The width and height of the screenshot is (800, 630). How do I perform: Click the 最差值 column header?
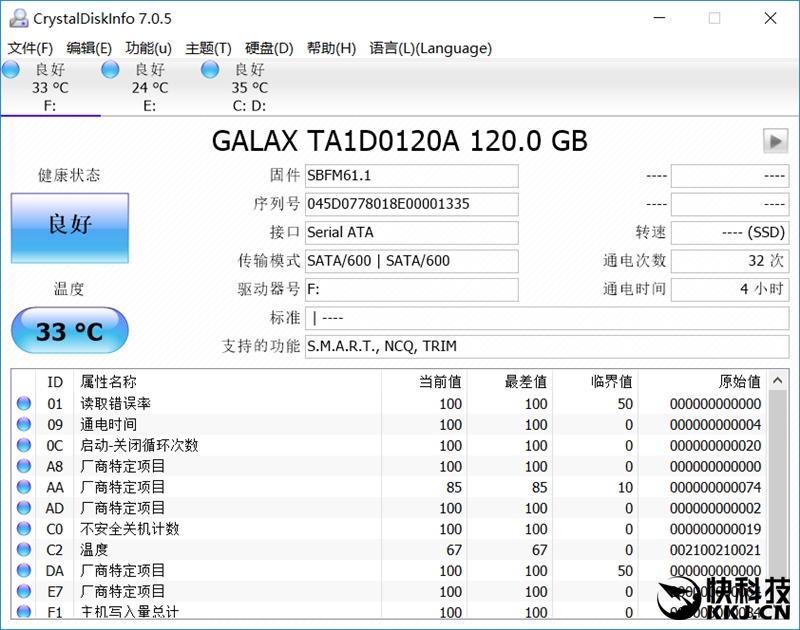pyautogui.click(x=510, y=382)
